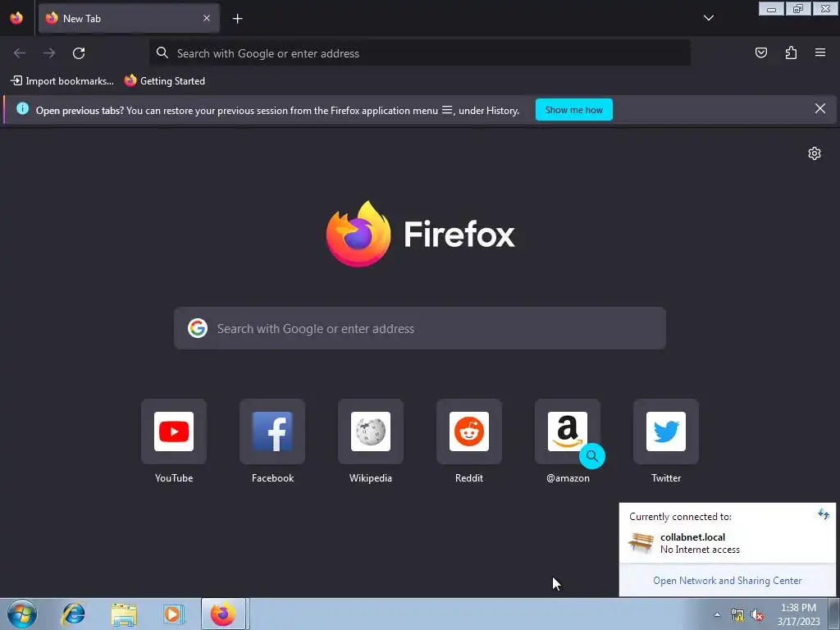Click Firefox taskbar button
Viewport: 840px width, 630px height.
pyautogui.click(x=223, y=614)
